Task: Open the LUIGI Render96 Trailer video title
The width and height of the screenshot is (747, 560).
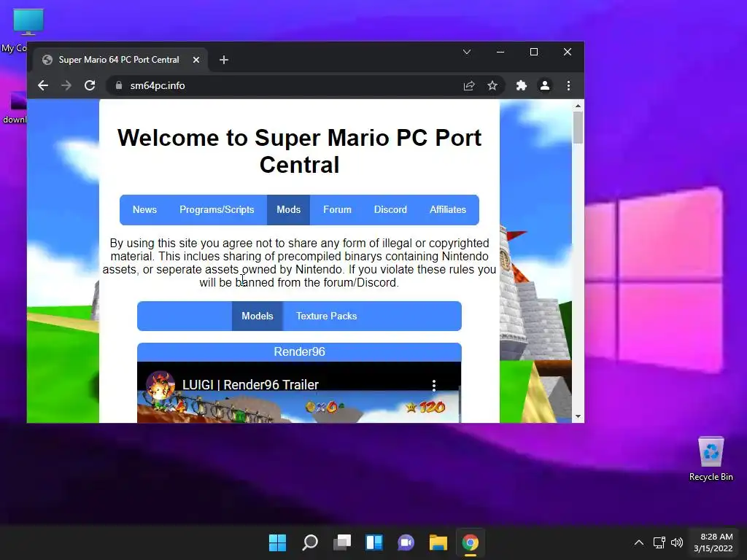Action: 251,385
